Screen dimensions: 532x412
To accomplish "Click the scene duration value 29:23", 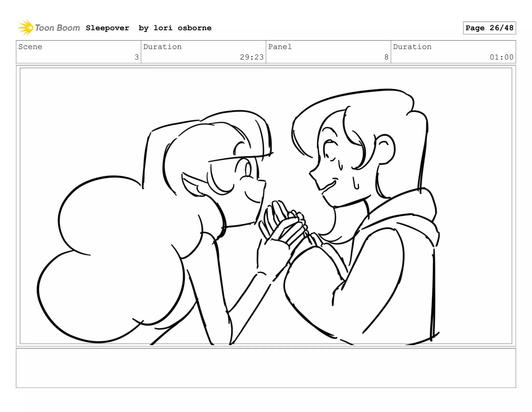I will [x=251, y=57].
